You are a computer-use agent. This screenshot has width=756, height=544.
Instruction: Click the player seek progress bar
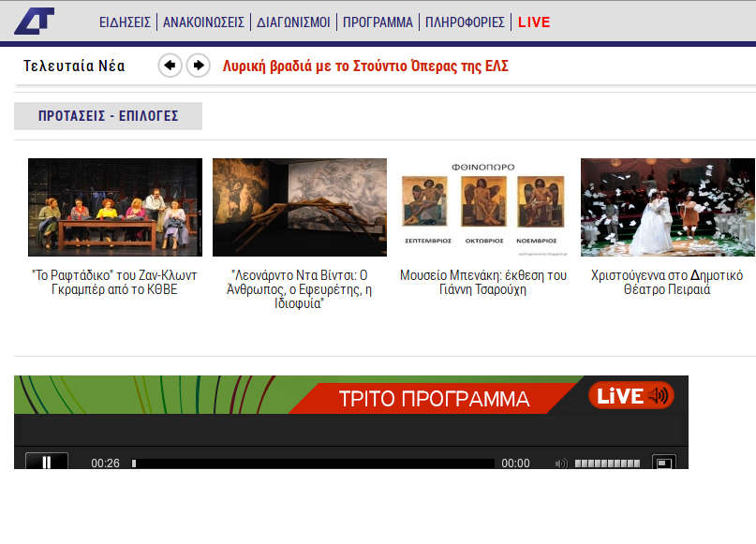tap(314, 463)
